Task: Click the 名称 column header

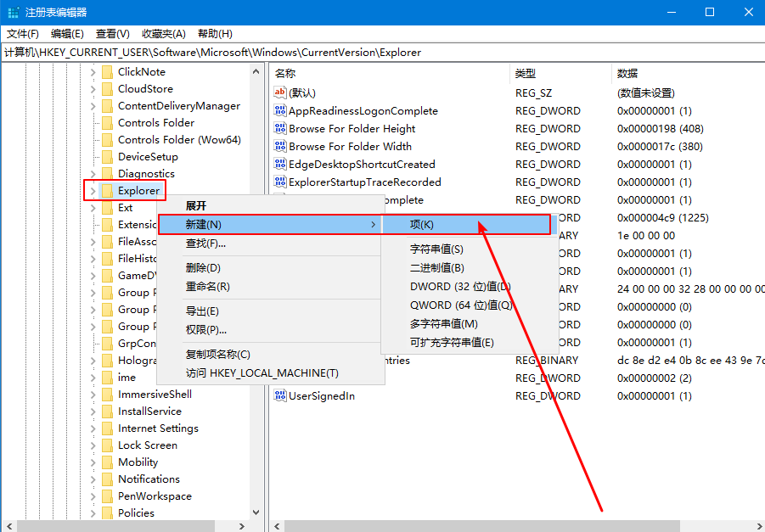Action: [286, 74]
